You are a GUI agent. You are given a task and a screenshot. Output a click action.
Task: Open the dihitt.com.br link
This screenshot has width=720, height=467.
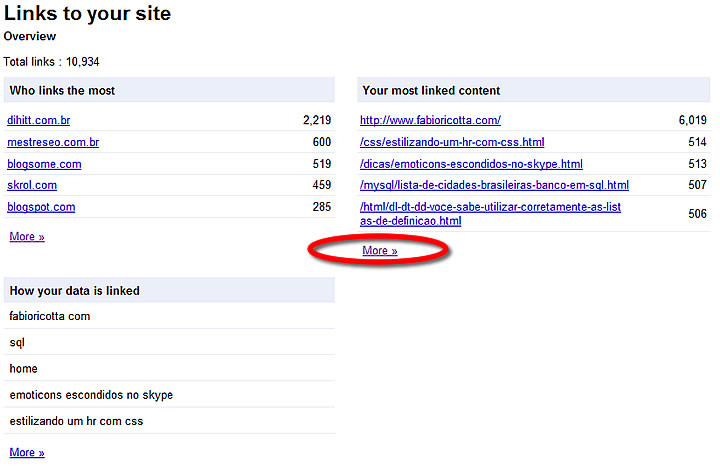click(x=38, y=120)
